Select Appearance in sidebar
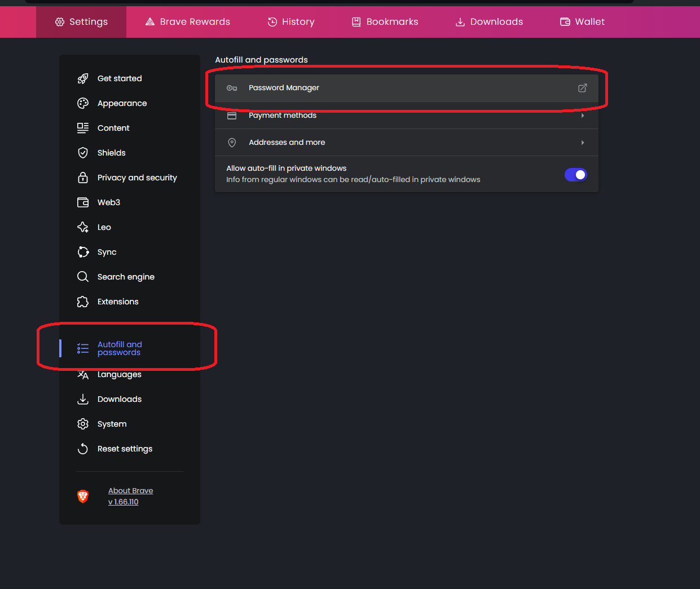Screen dimensions: 700x589 click(122, 103)
